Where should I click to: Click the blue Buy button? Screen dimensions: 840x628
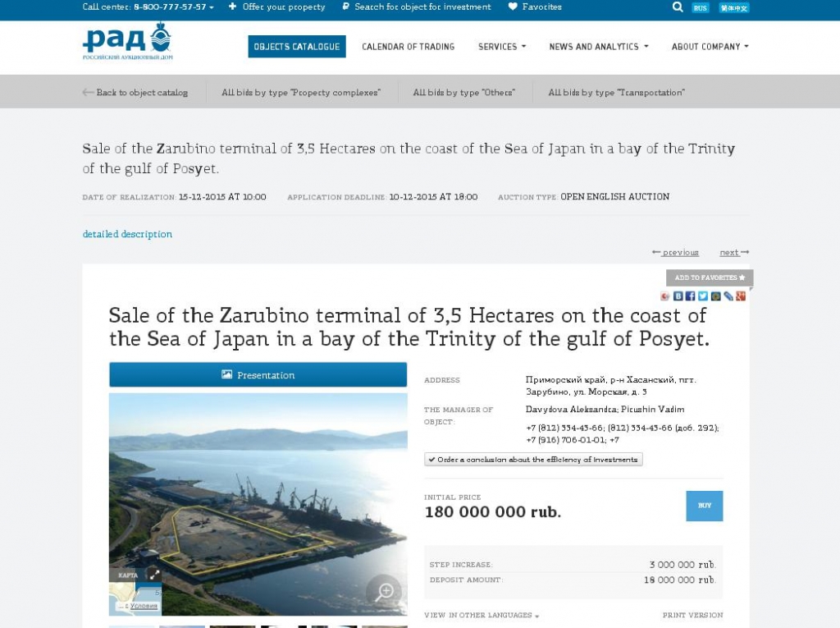pyautogui.click(x=704, y=506)
